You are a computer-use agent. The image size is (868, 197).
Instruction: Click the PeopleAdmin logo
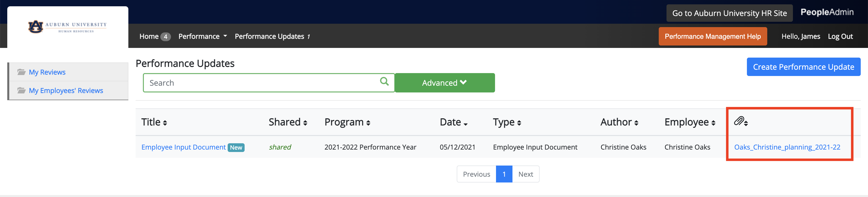point(827,12)
